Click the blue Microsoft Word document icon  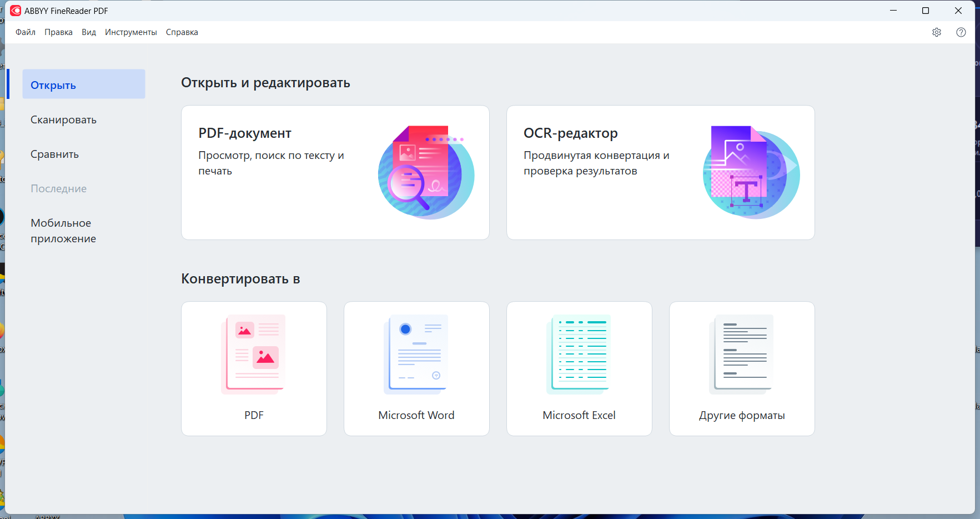point(416,354)
